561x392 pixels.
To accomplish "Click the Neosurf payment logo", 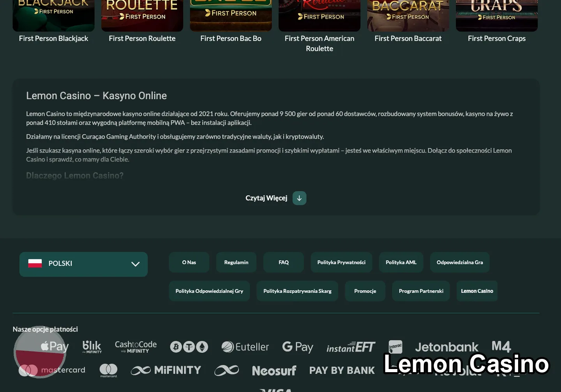I will (274, 371).
